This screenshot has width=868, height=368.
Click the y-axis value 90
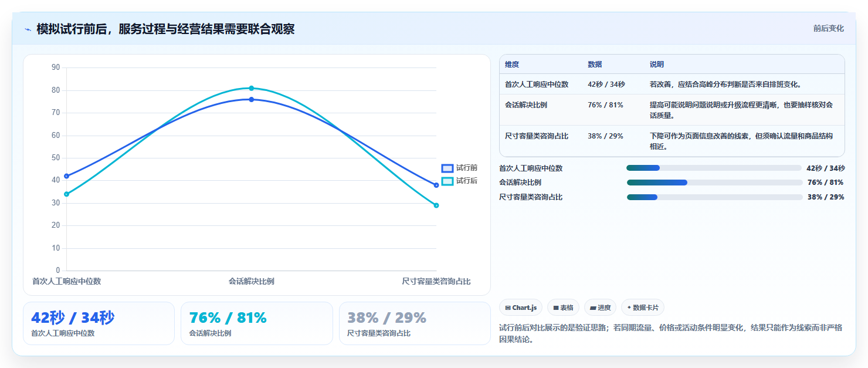[x=56, y=67]
